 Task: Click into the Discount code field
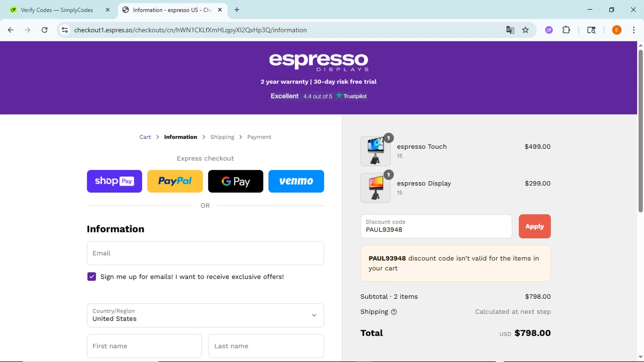[x=436, y=226]
